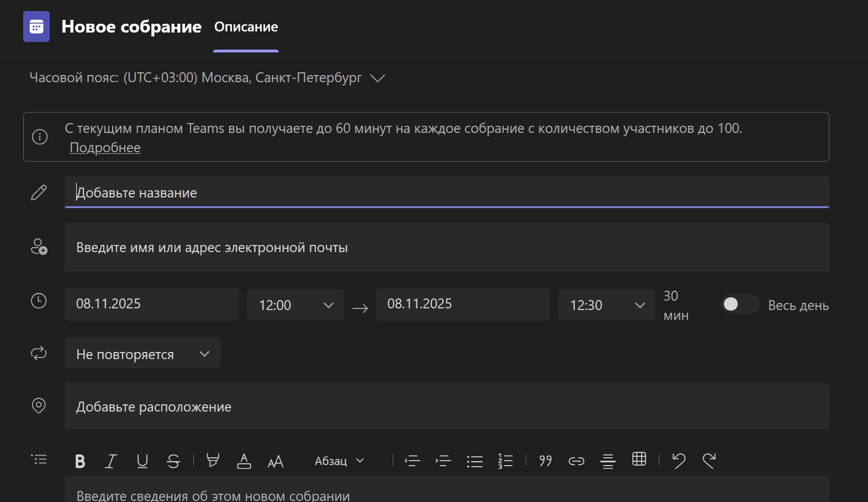This screenshot has width=868, height=502.
Task: Focus the Добавьте название field
Action: click(x=447, y=192)
